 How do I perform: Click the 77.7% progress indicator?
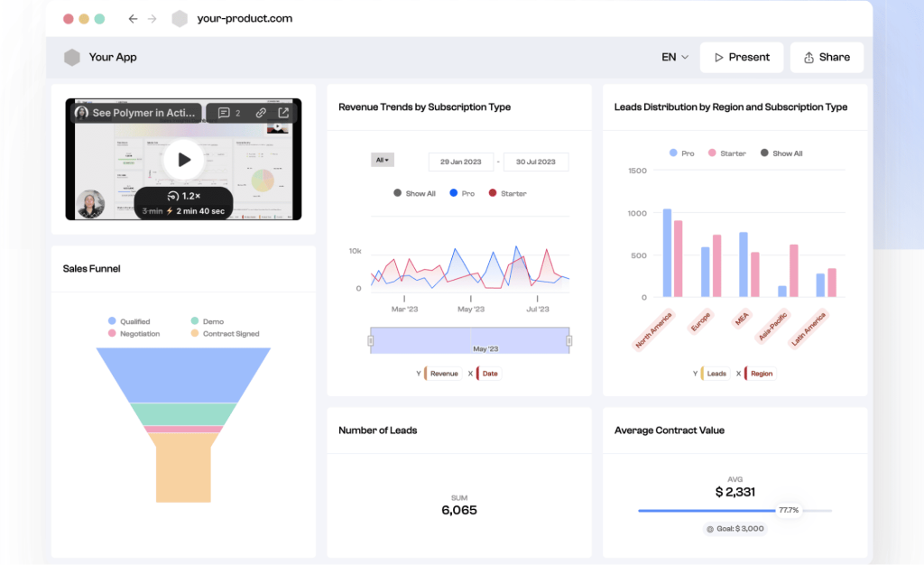[x=789, y=510]
